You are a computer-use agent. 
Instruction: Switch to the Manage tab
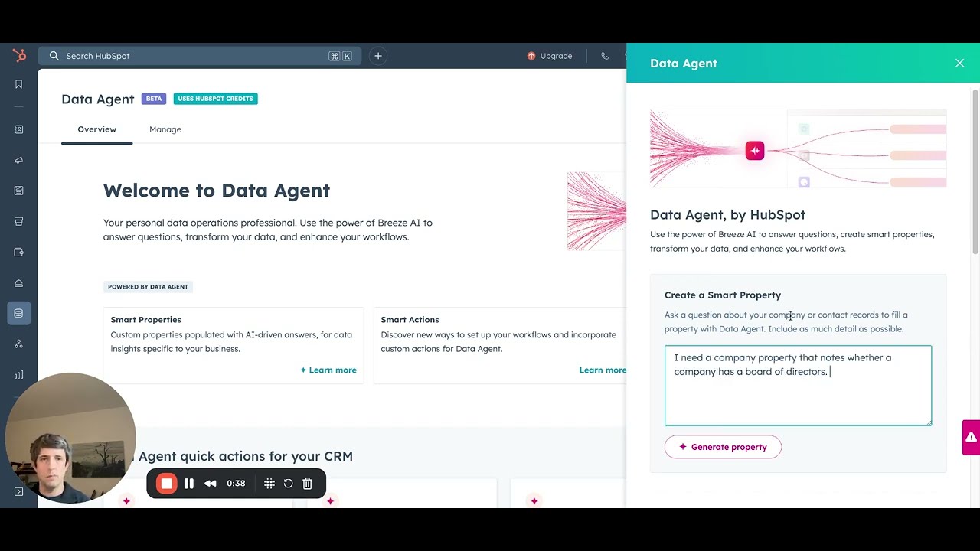click(165, 129)
